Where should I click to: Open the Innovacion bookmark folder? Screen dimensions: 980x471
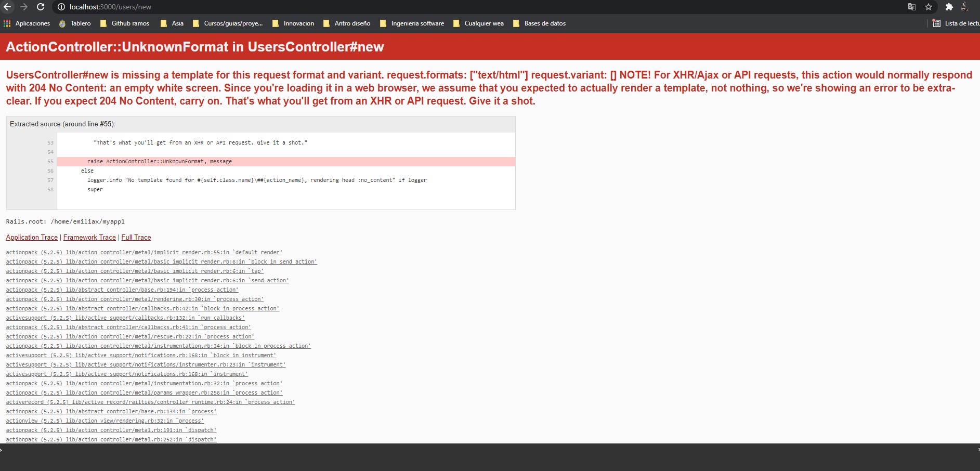pos(298,23)
